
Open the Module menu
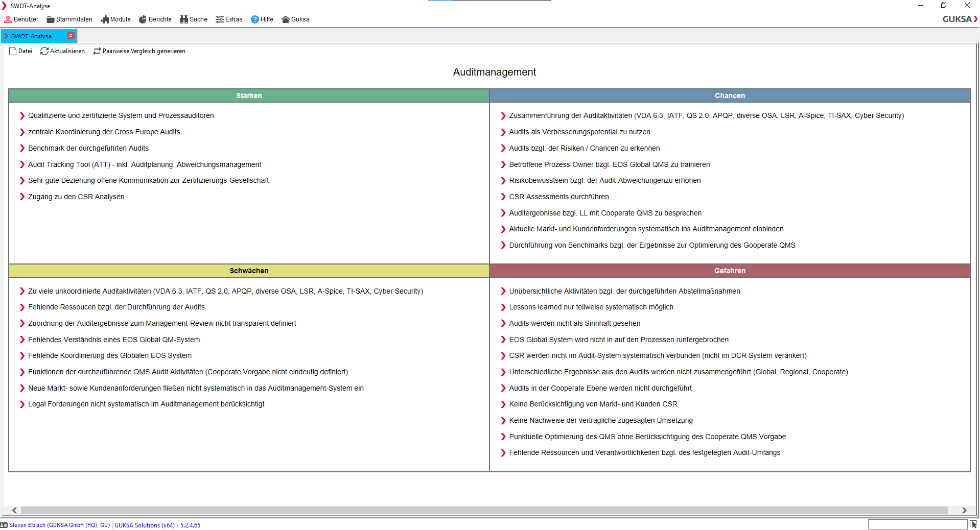click(x=116, y=19)
